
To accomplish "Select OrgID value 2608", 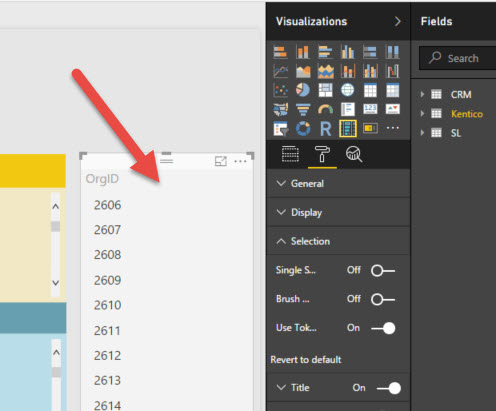I will (x=107, y=255).
